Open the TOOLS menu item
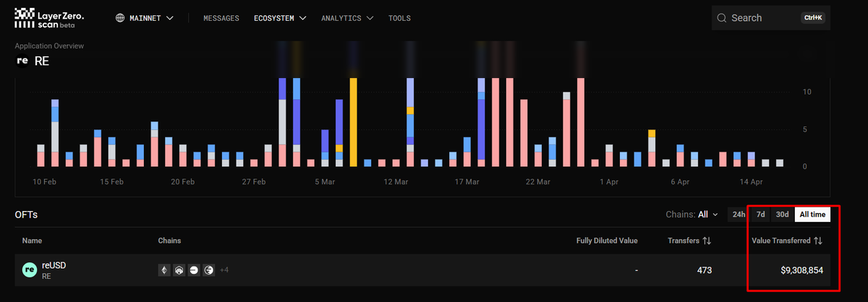 [x=400, y=18]
